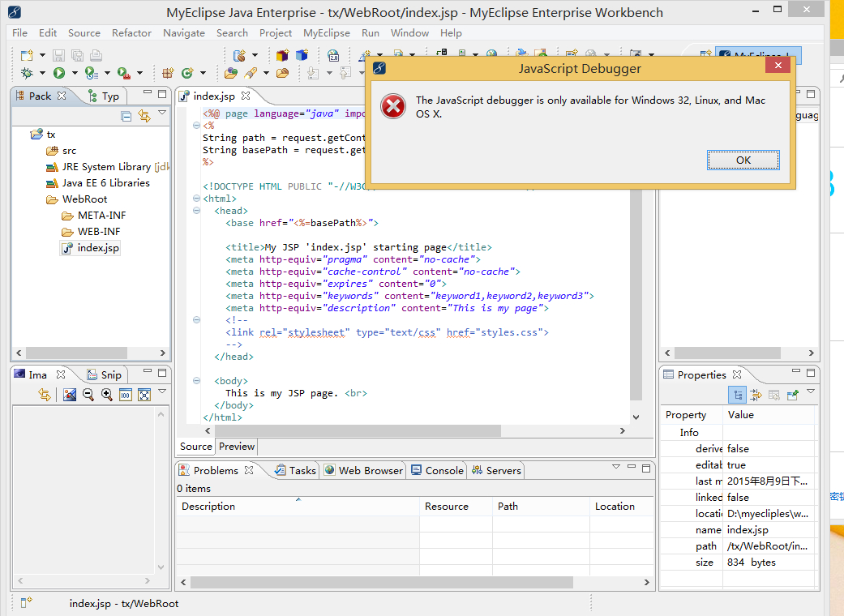
Task: Click the Pin to Selection icon in Properties
Action: [x=792, y=395]
